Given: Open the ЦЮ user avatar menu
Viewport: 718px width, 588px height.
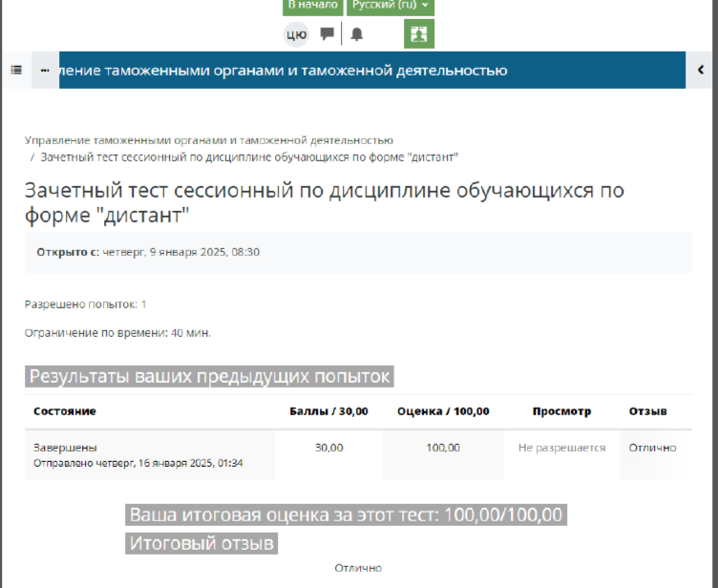Looking at the screenshot, I should 296,34.
